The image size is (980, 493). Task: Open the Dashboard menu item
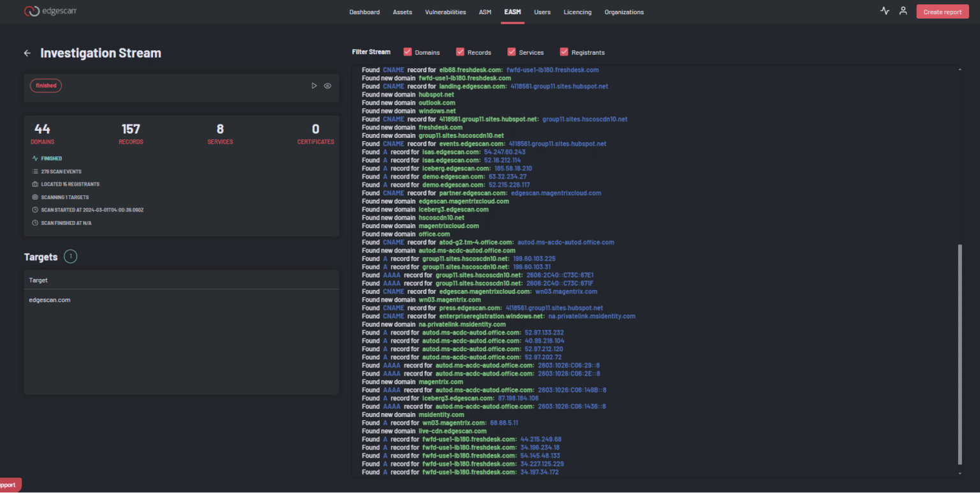(x=364, y=12)
